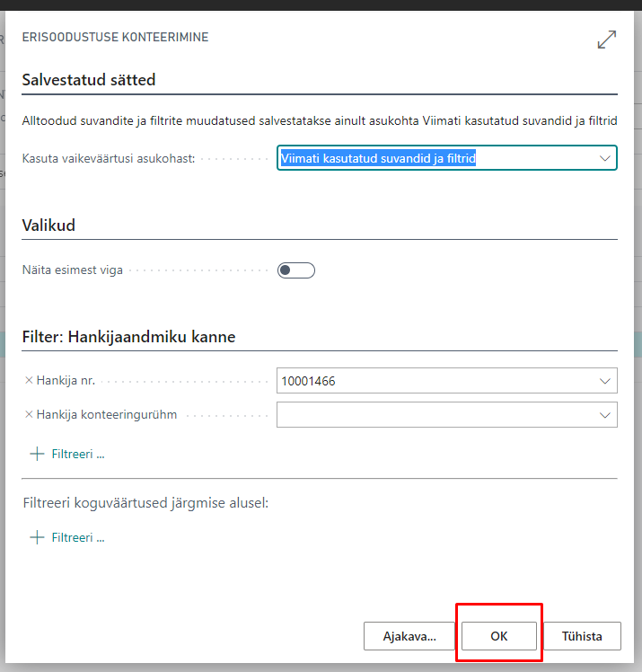Open the Ajakava... scheduling button

[x=409, y=636]
